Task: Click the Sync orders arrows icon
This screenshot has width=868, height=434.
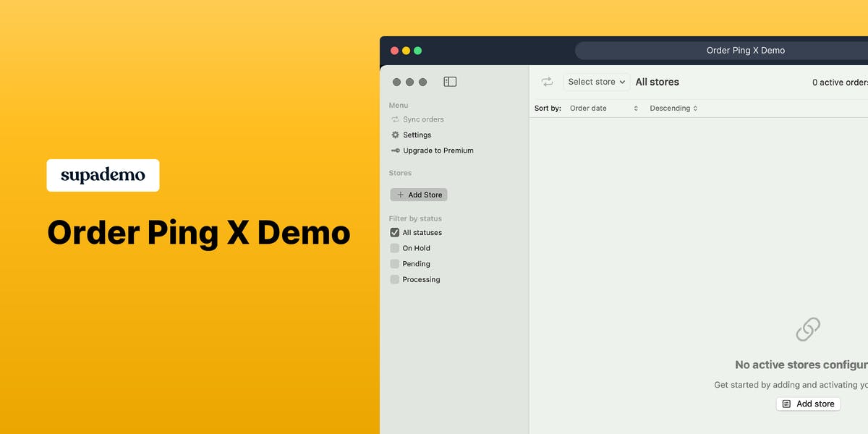Action: pos(395,119)
